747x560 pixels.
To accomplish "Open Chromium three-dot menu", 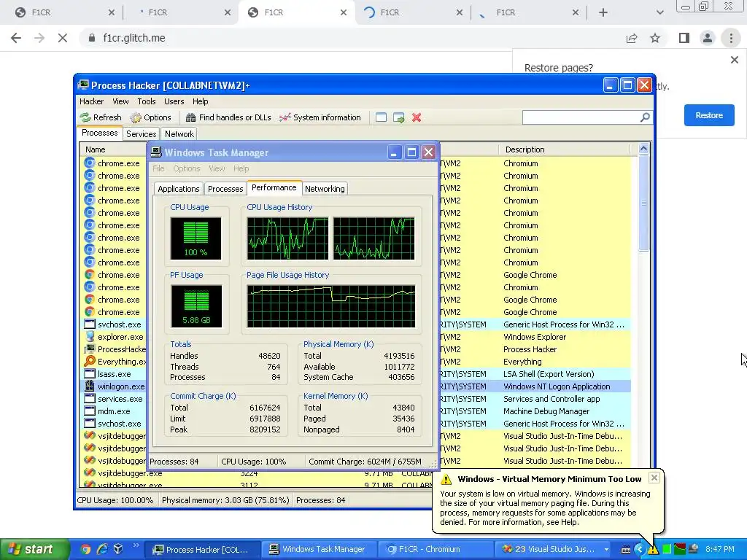I will click(731, 38).
